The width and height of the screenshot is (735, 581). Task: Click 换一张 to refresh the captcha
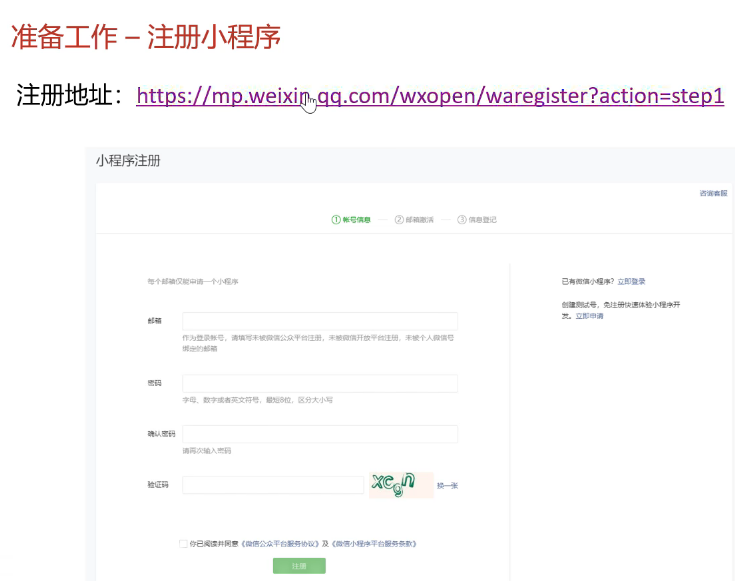(x=447, y=485)
